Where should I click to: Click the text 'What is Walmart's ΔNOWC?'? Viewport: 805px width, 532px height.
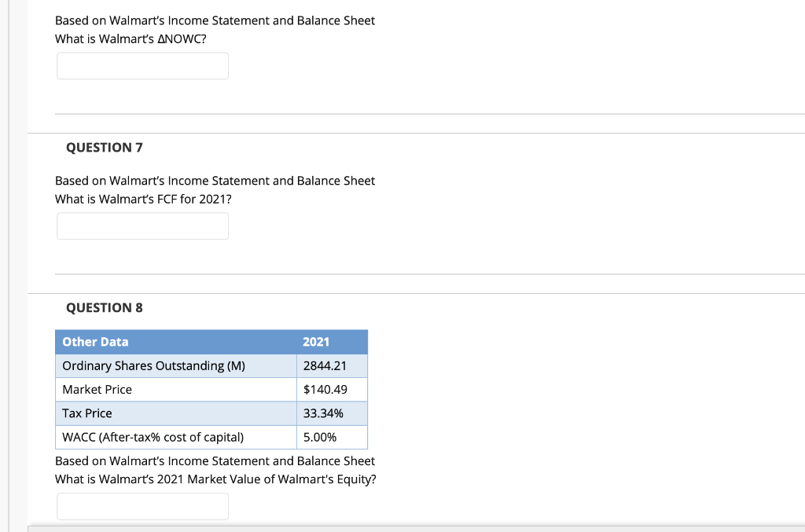(130, 39)
